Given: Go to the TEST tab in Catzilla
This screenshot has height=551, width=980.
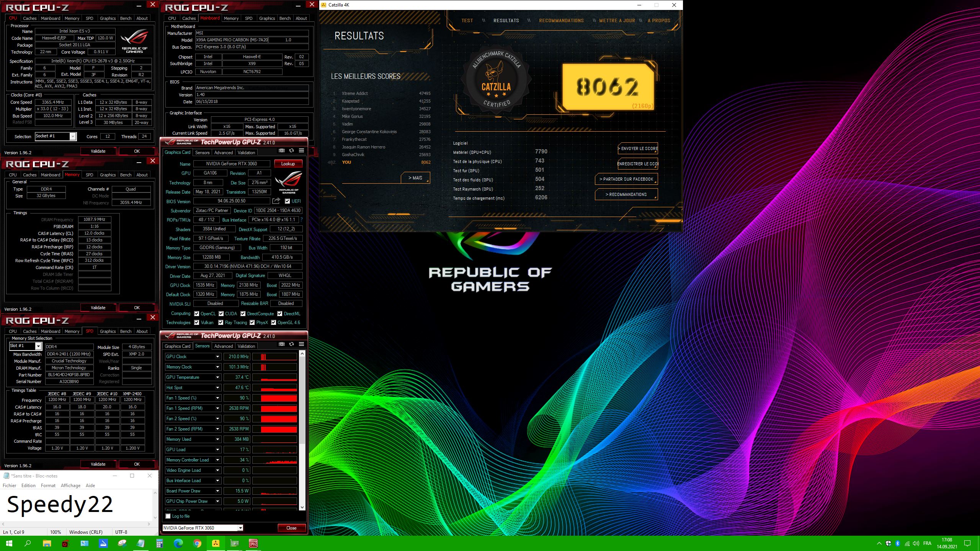Looking at the screenshot, I should pyautogui.click(x=467, y=21).
